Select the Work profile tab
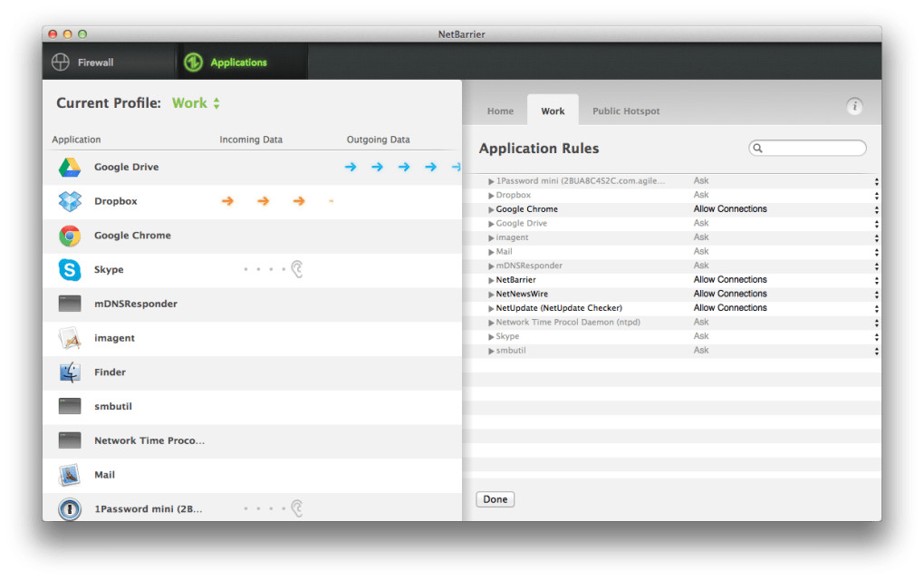The height and width of the screenshot is (580, 924). [553, 111]
